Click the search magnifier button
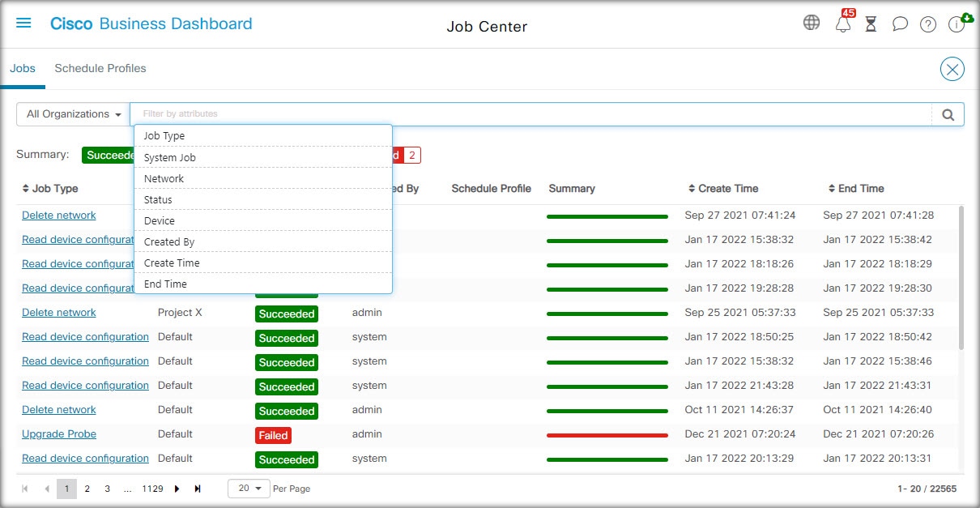Image resolution: width=980 pixels, height=508 pixels. point(948,114)
